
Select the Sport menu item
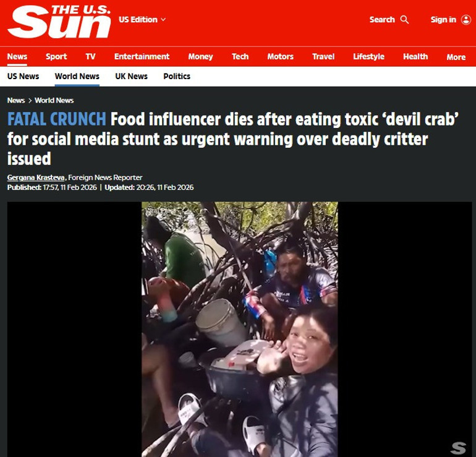pos(56,56)
